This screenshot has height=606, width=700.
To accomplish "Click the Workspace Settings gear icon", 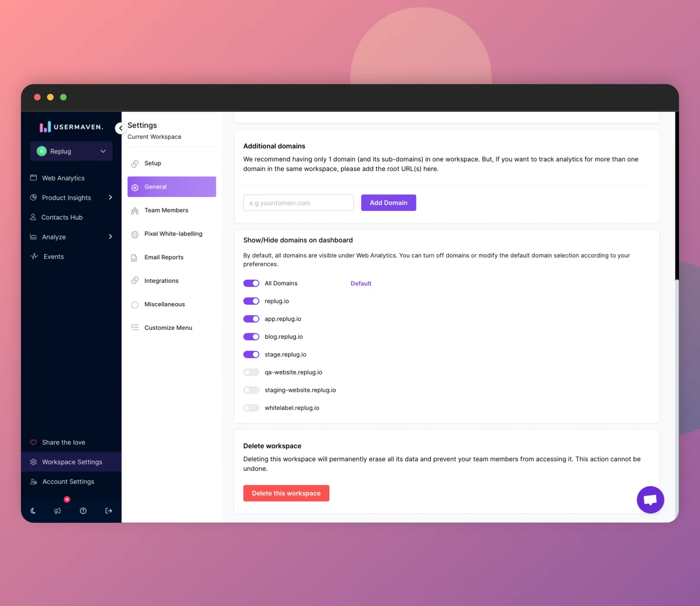I will [33, 462].
